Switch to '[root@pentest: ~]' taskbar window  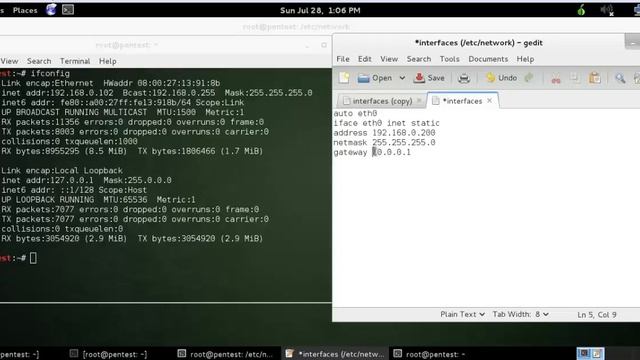coord(109,354)
